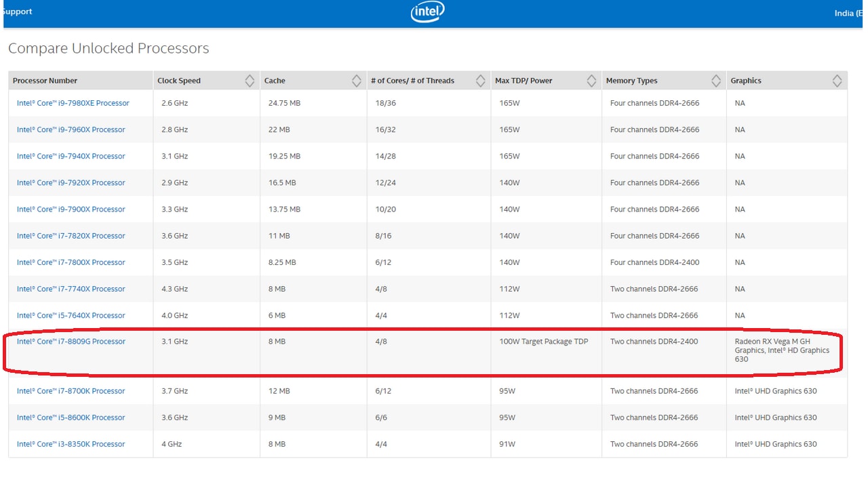868x488 pixels.
Task: Open Intel Core i7-7740X Processor link
Action: pos(71,288)
